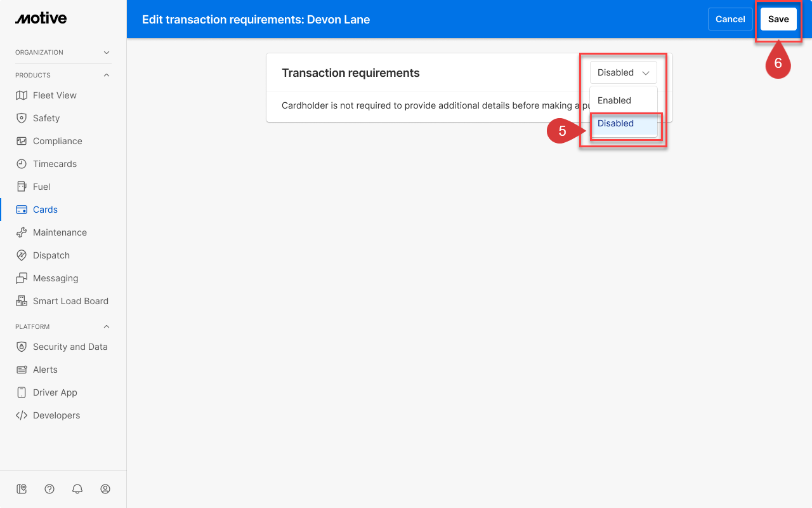The image size is (812, 508).
Task: Navigate to Dispatch
Action: (x=51, y=255)
